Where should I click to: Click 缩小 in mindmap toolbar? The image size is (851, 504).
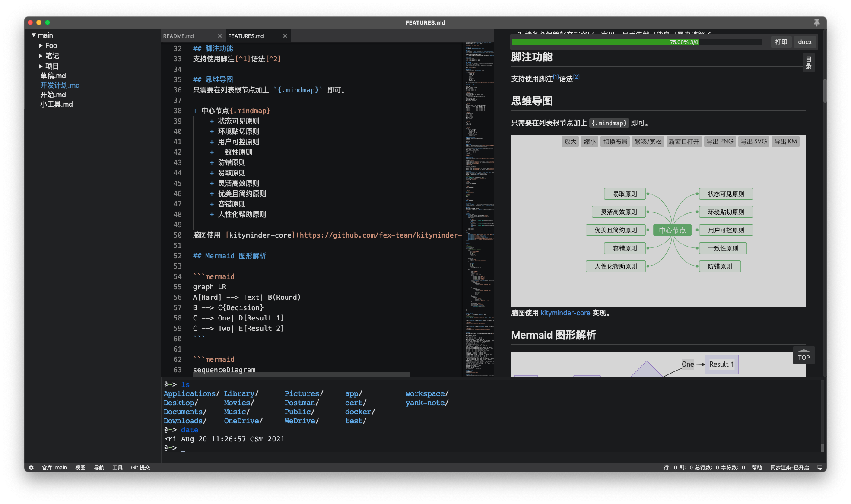[x=590, y=142]
